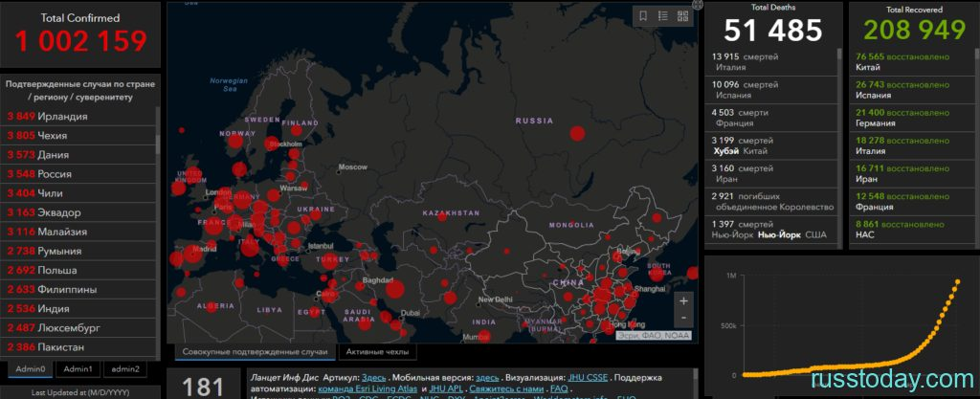Expand the map panel to fullscreen
The width and height of the screenshot is (980, 399).
[x=698, y=5]
